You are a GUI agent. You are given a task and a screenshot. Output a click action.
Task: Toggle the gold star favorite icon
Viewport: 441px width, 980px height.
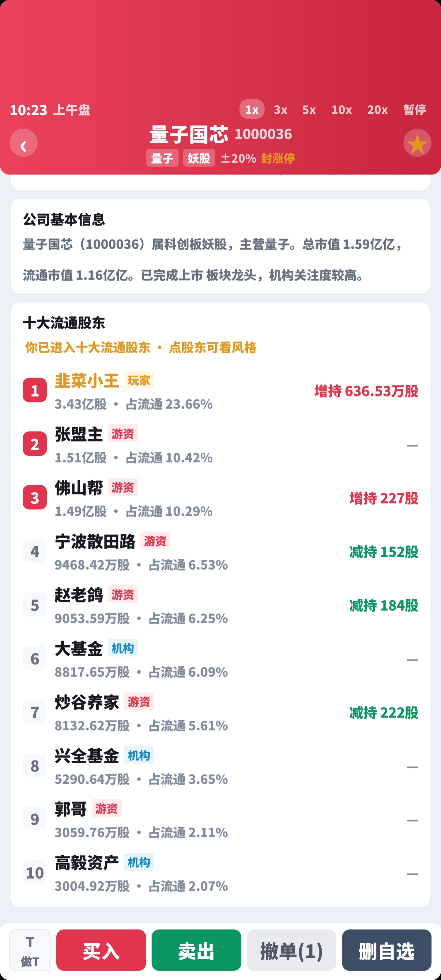417,143
